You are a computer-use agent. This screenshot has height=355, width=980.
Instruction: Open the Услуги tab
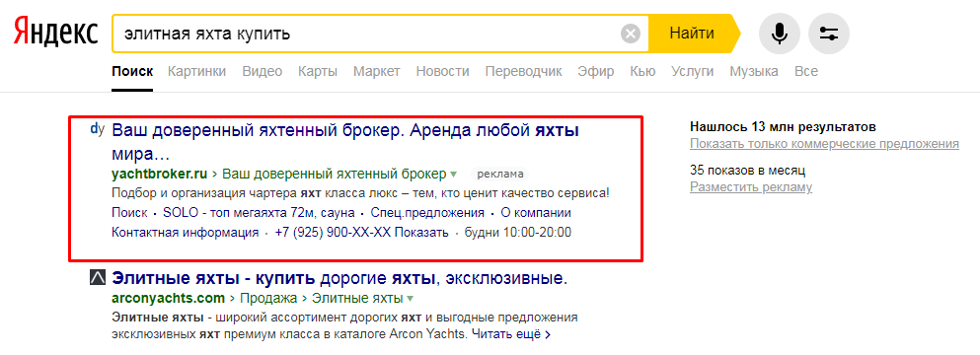693,71
